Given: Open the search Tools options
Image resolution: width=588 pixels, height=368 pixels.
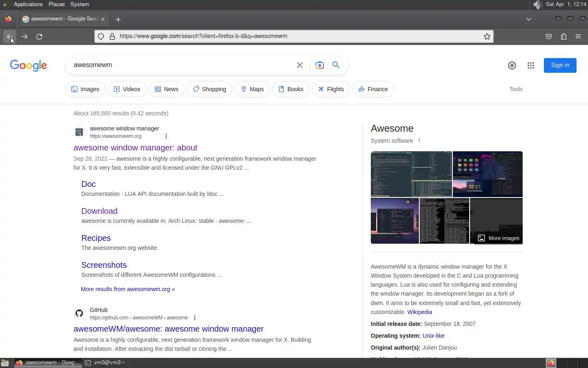Looking at the screenshot, I should (516, 89).
